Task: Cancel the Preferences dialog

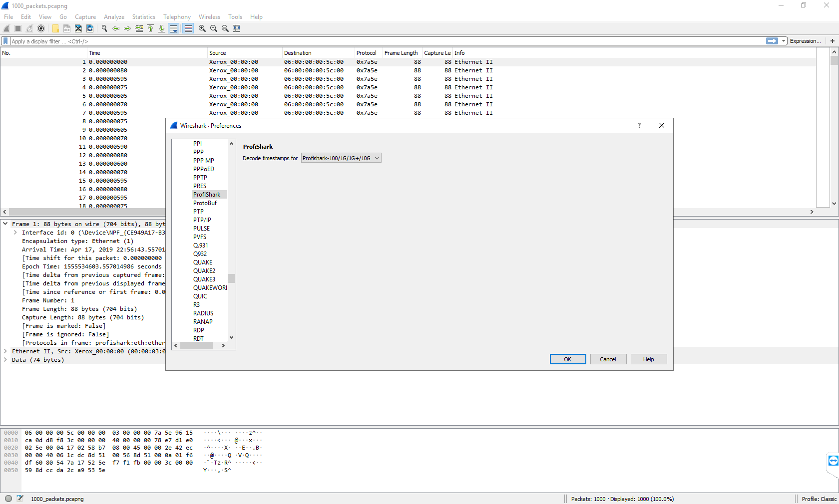Action: point(608,359)
